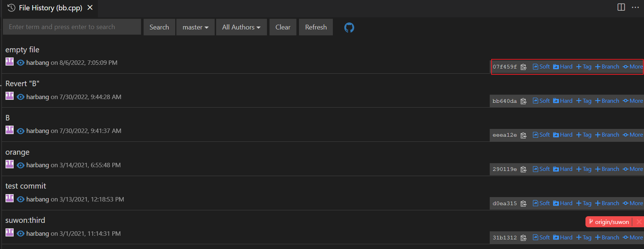
Task: Hard reset to commit bb640da
Action: click(563, 101)
